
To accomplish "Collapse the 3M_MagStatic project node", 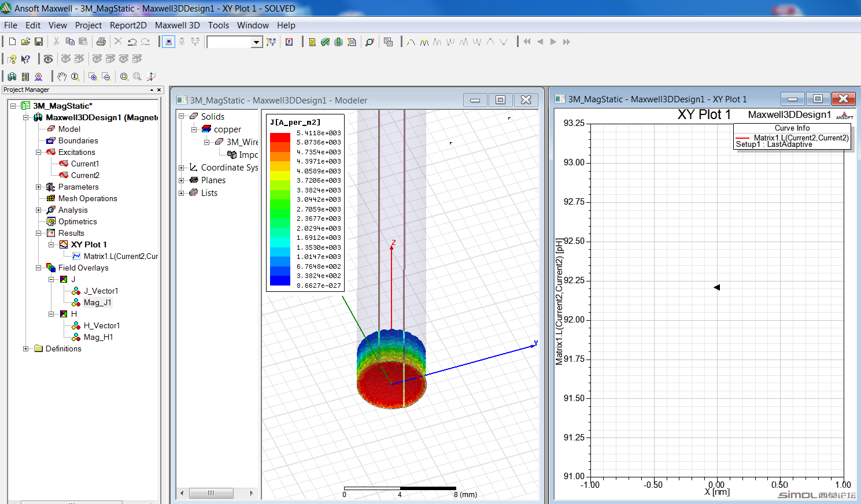I will 13,106.
